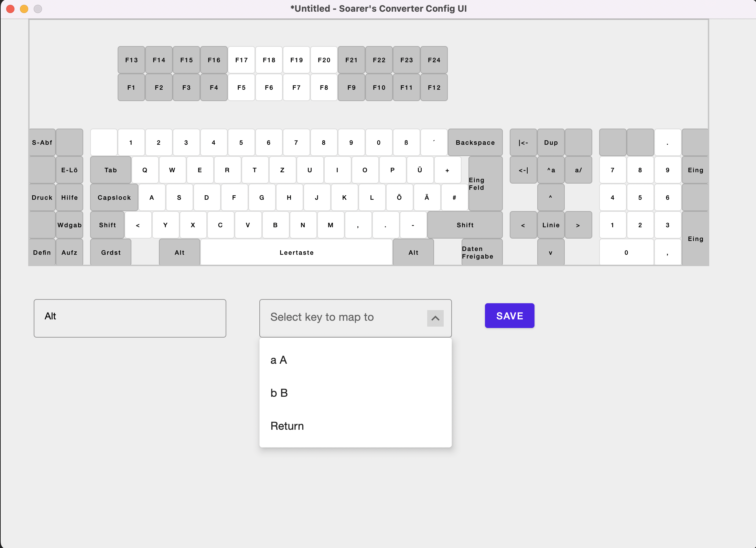The height and width of the screenshot is (548, 756).
Task: Select the Capslock key
Action: 114,197
